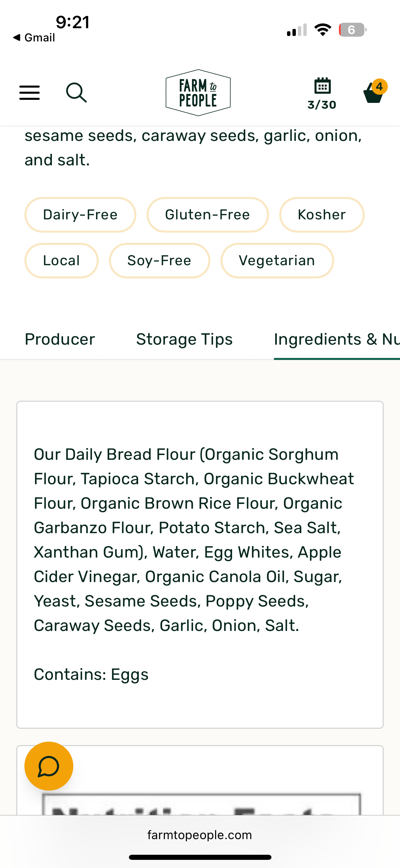Tap the farmtopeople.com address bar

tap(200, 835)
